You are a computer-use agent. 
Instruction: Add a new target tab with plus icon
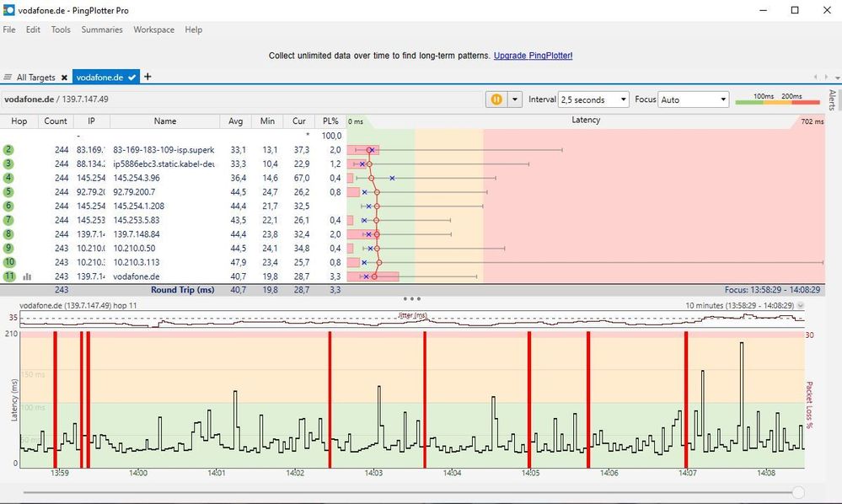pyautogui.click(x=147, y=77)
